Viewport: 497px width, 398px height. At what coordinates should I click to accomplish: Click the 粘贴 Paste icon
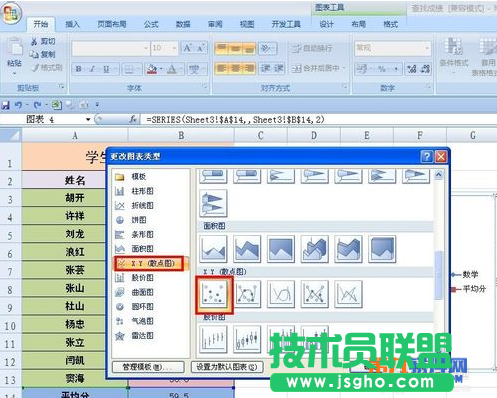click(15, 47)
